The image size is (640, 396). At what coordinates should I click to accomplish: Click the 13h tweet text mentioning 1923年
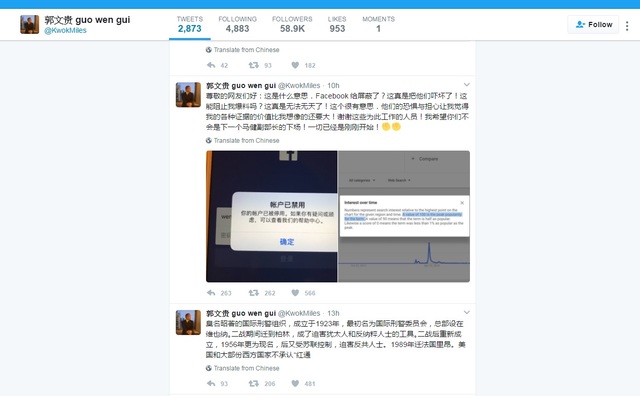click(x=336, y=339)
